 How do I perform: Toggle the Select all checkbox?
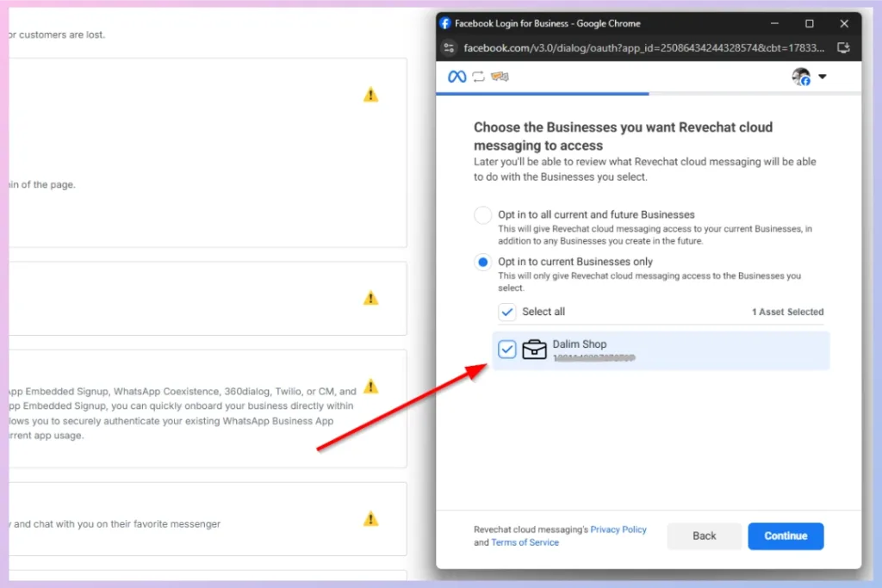tap(506, 312)
